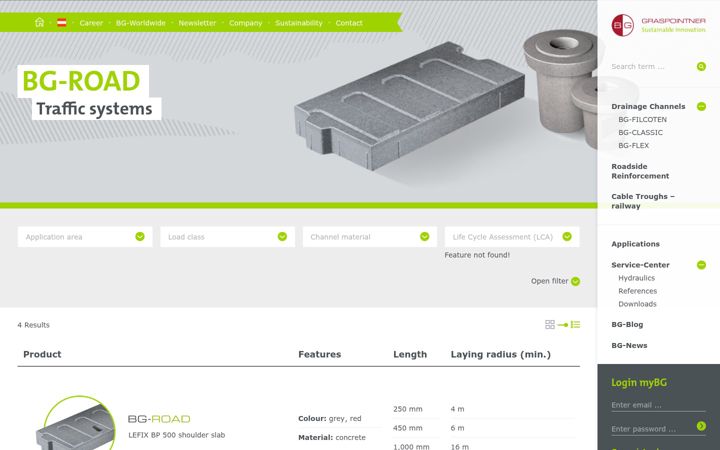The width and height of the screenshot is (720, 450).
Task: Click the 'Feature not found!' message
Action: (477, 255)
